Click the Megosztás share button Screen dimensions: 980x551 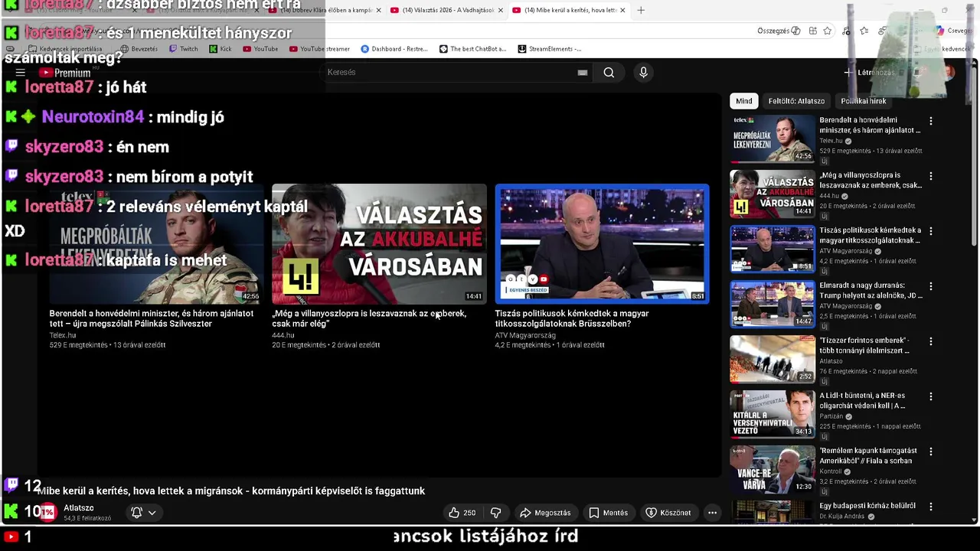(x=545, y=513)
